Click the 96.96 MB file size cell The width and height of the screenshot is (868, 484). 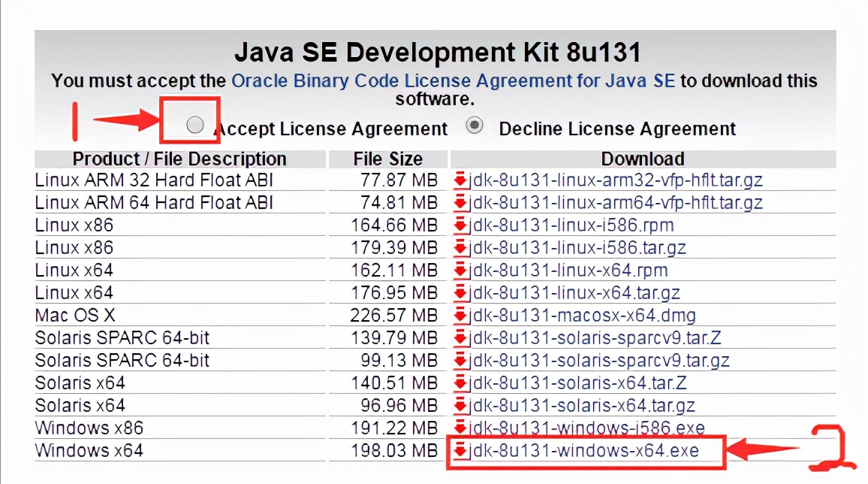399,405
